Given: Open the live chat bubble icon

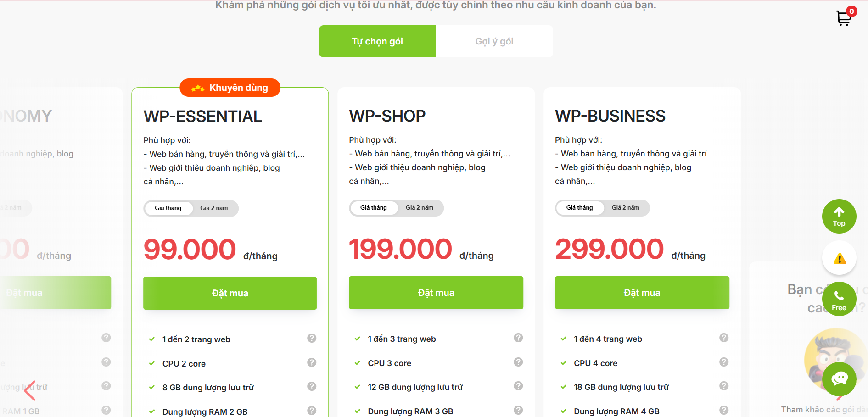Looking at the screenshot, I should pyautogui.click(x=839, y=379).
